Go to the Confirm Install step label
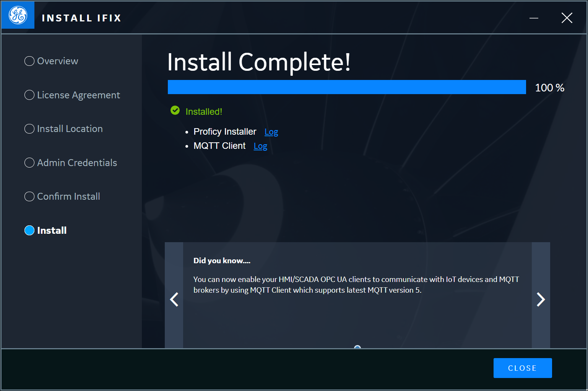This screenshot has height=391, width=588. [68, 197]
